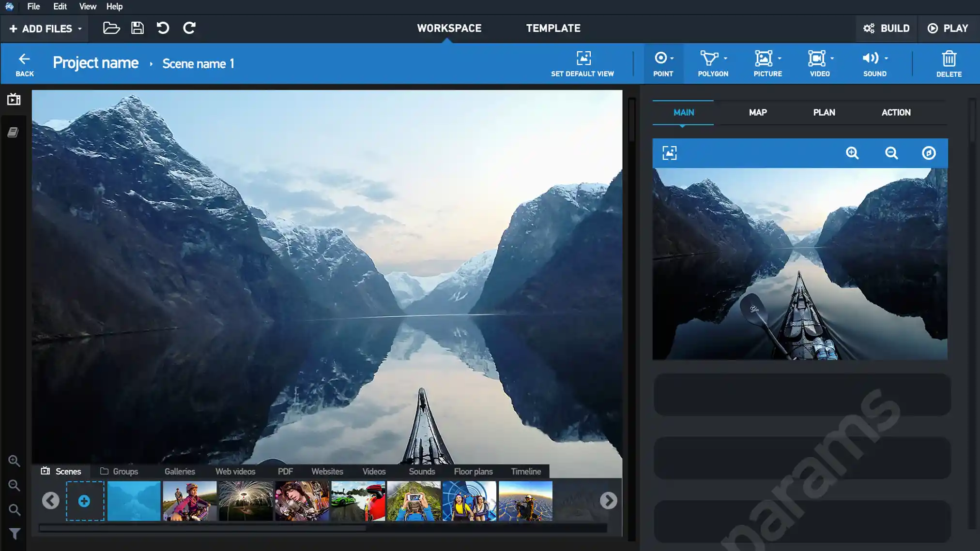Screen dimensions: 980x551
Task: Open the File menu
Action: tap(33, 6)
